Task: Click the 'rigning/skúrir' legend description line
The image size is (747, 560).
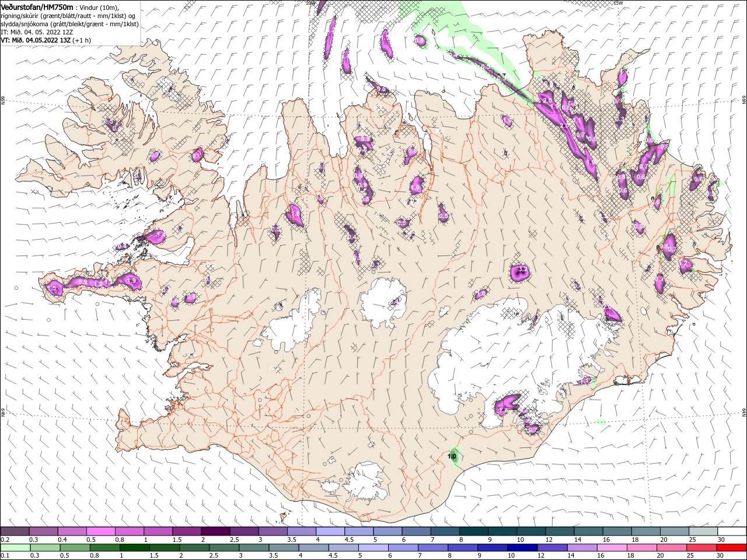Action: 68,15
